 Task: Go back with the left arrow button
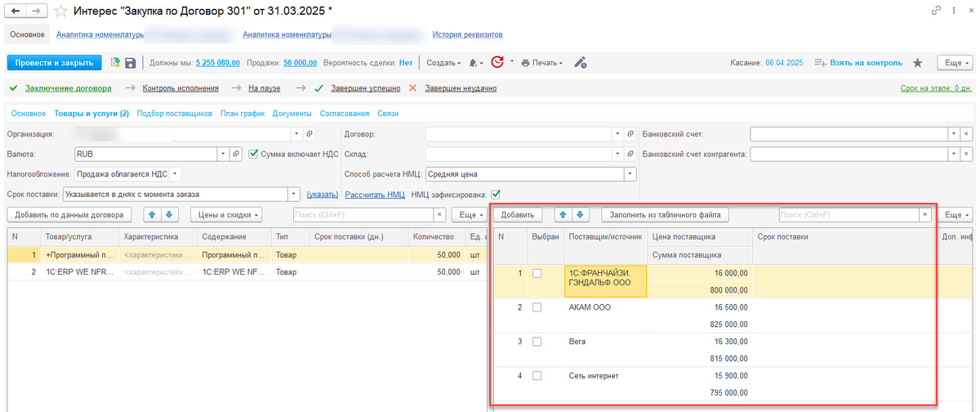tap(16, 11)
